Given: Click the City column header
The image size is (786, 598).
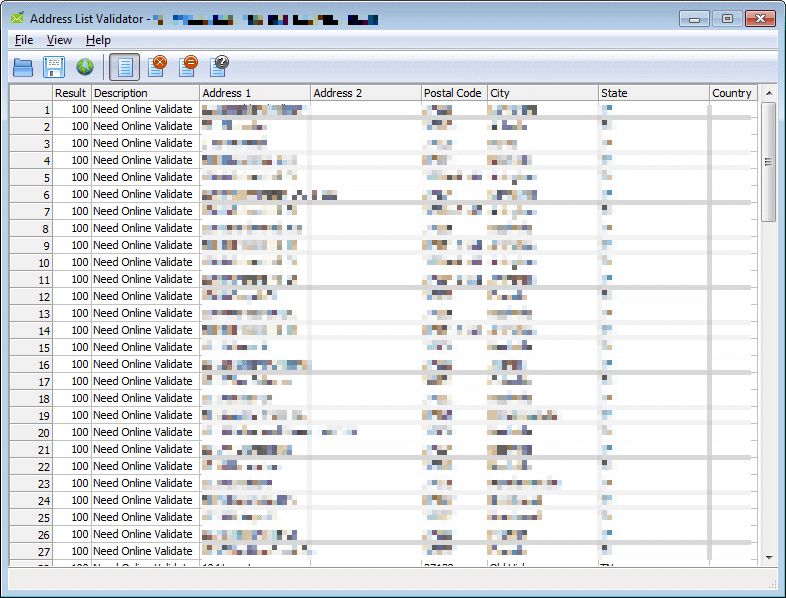Looking at the screenshot, I should (540, 93).
